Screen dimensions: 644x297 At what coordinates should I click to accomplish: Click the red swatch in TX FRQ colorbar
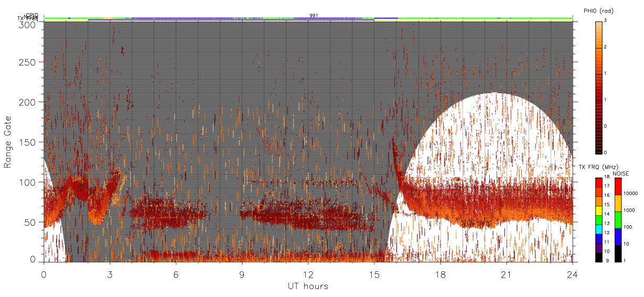click(598, 182)
